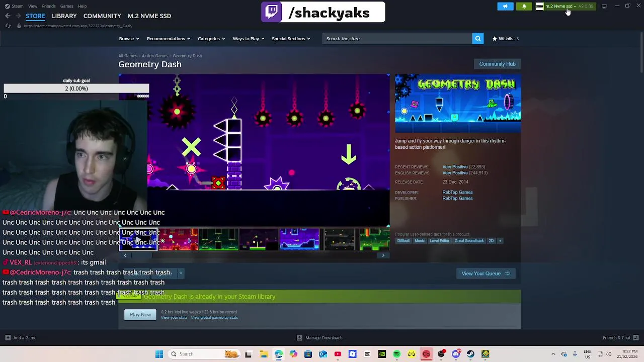This screenshot has height=362, width=644.
Task: Open Microsoft Store from the taskbar
Action: 308,354
